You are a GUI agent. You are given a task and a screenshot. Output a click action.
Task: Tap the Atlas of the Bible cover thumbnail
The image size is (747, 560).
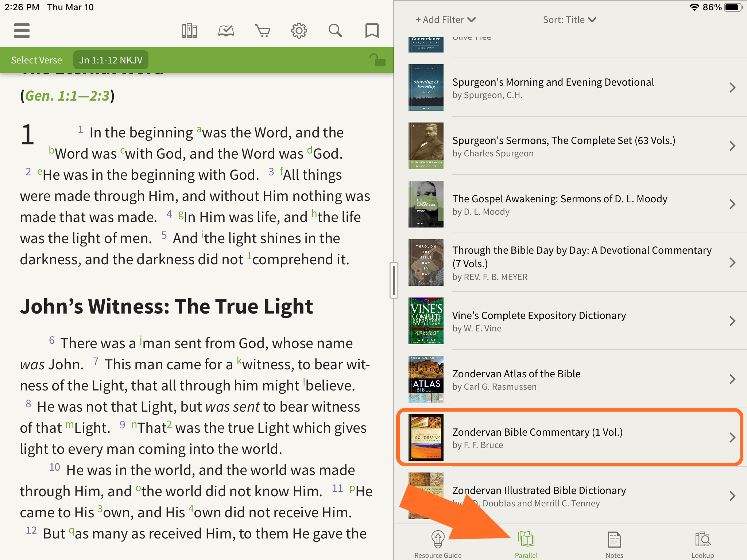coord(426,379)
